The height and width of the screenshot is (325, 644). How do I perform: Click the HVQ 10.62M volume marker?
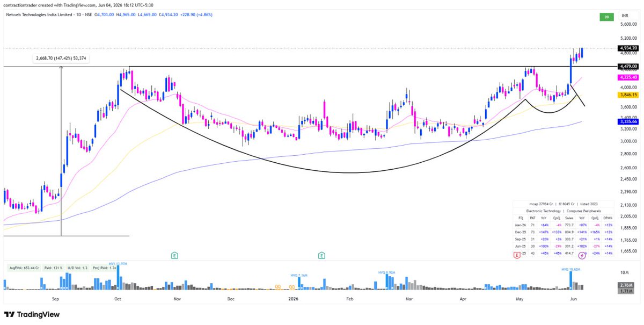tap(570, 269)
